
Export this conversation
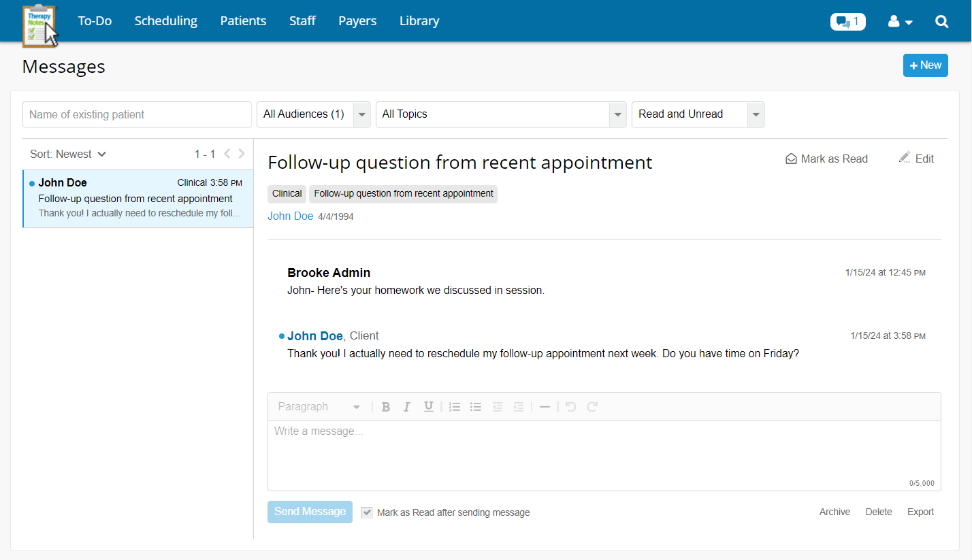coord(920,512)
